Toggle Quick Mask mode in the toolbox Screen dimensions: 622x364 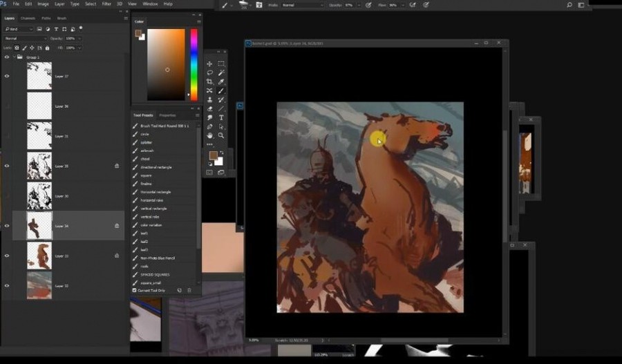[x=209, y=173]
